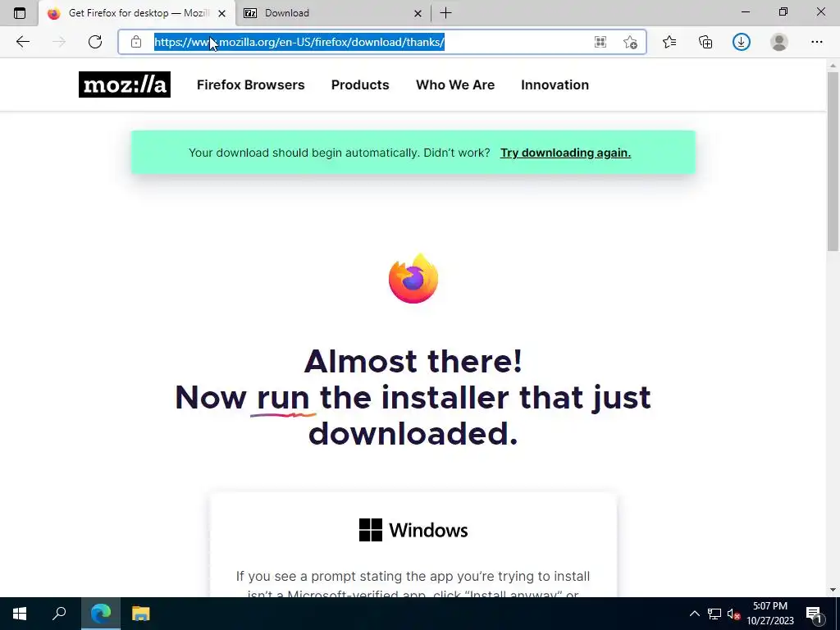Open the tab actions menu icon
Viewport: 840px width, 630px height.
(20, 13)
